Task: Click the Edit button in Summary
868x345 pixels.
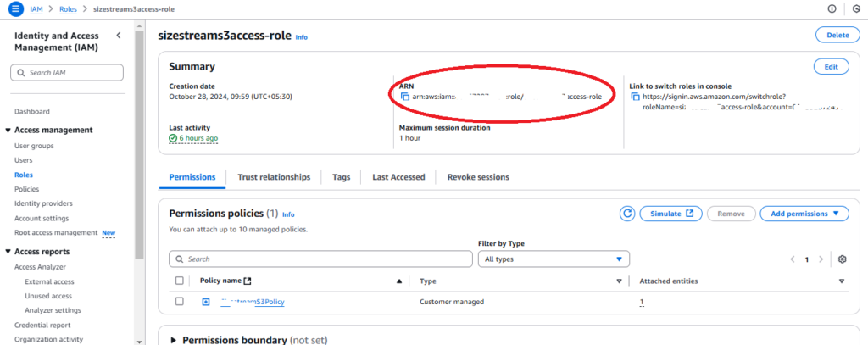Action: 831,66
